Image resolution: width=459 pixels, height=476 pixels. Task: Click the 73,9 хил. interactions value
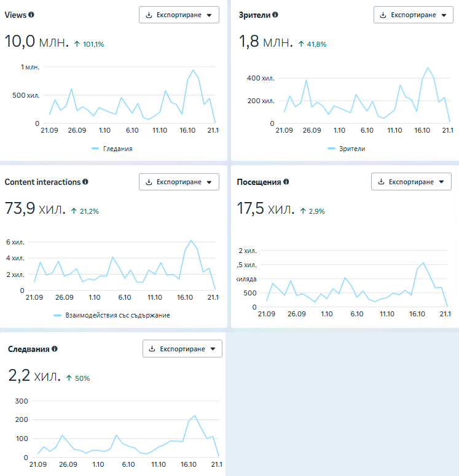pos(35,208)
